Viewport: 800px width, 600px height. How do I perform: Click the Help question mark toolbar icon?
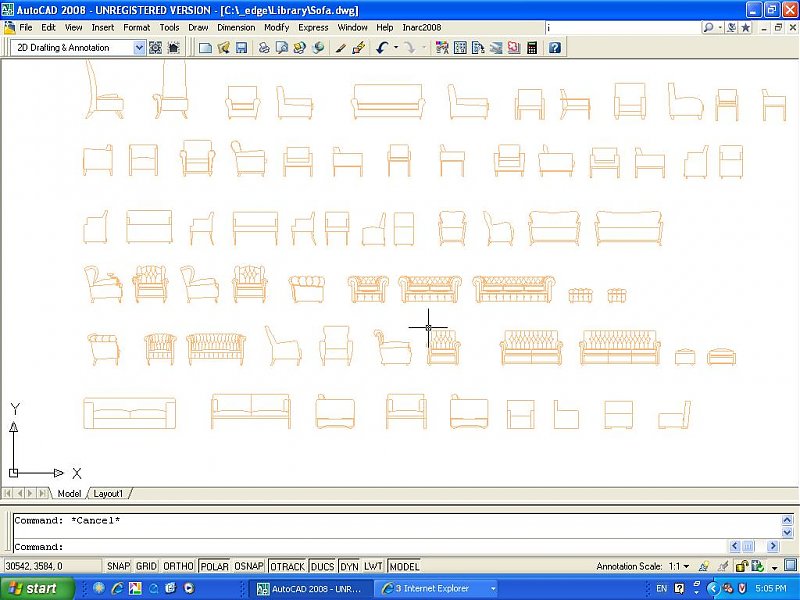point(555,48)
